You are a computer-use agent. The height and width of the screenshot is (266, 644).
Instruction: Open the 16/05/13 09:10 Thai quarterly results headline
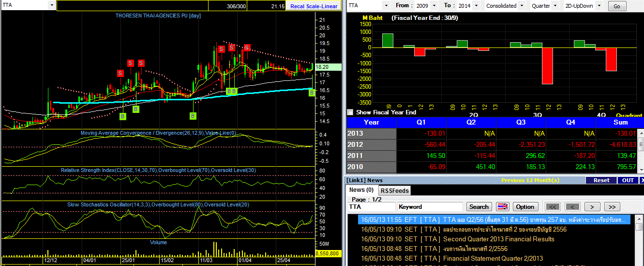pos(505,229)
